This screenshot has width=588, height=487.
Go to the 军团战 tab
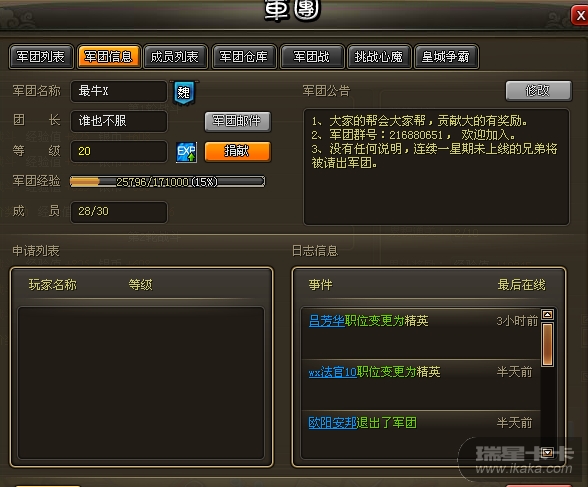coord(312,57)
